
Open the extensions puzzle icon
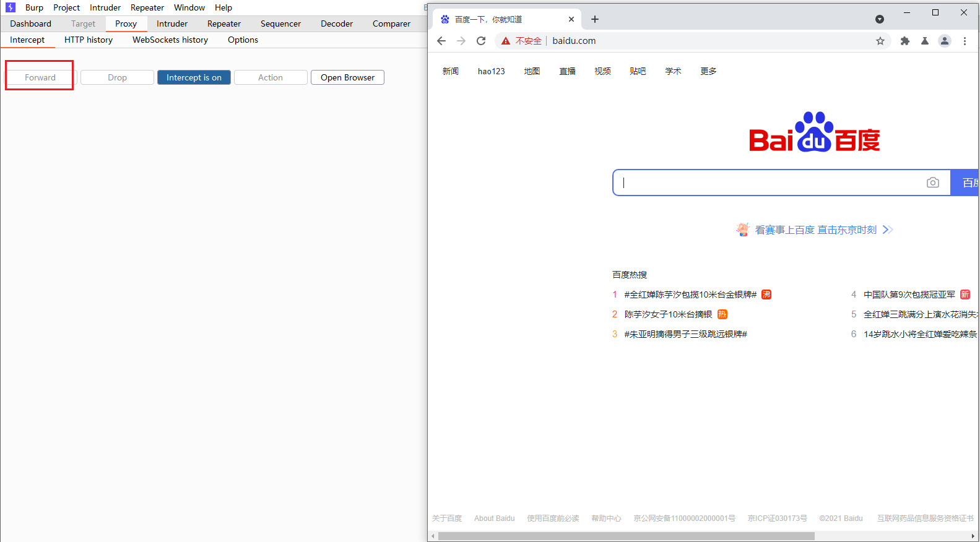click(x=905, y=41)
